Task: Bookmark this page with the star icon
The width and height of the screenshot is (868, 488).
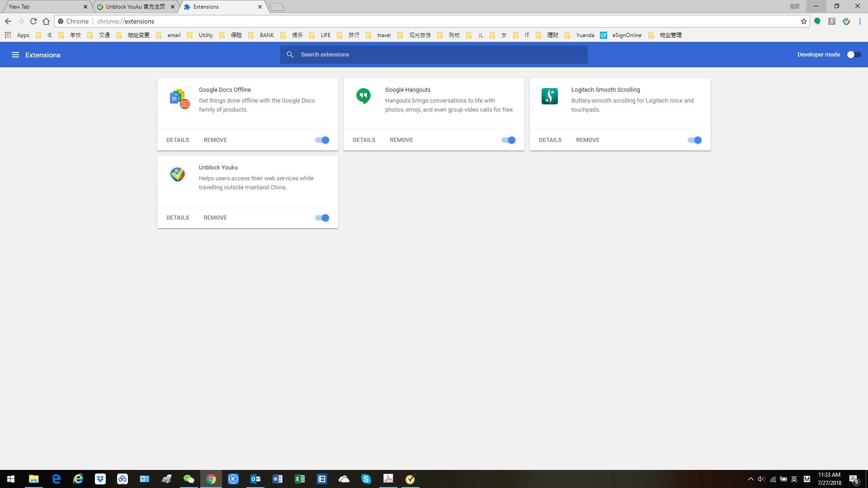Action: click(803, 21)
